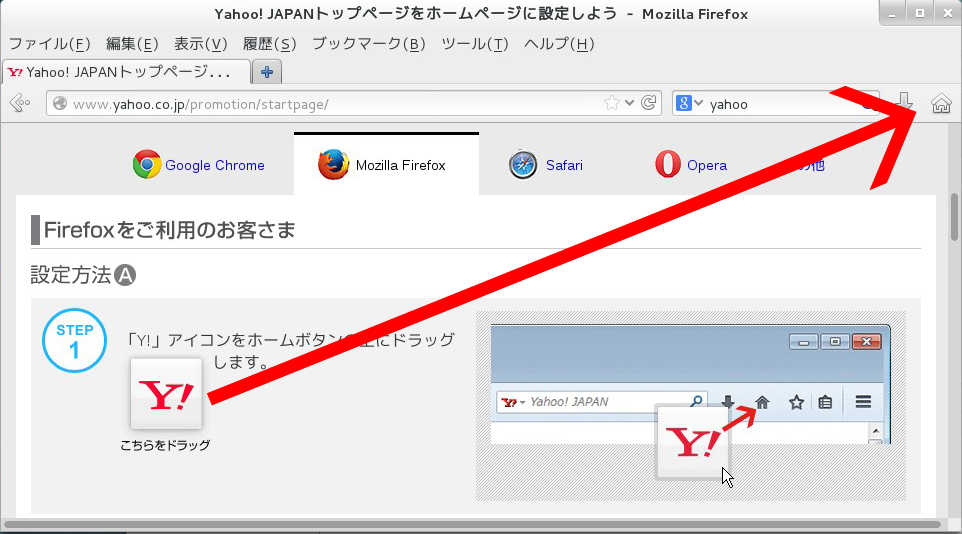Open the ファイル (File) menu
The width and height of the screenshot is (962, 534).
coord(49,44)
